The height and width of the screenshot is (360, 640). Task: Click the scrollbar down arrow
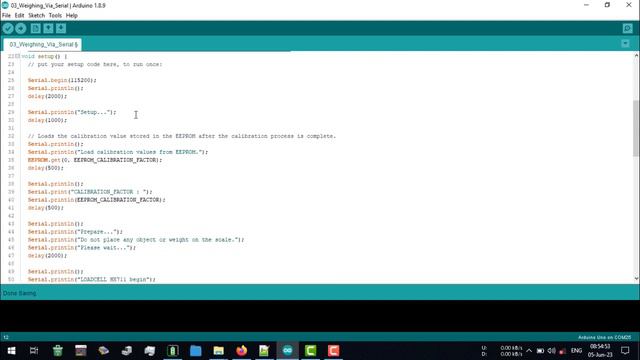[x=636, y=279]
